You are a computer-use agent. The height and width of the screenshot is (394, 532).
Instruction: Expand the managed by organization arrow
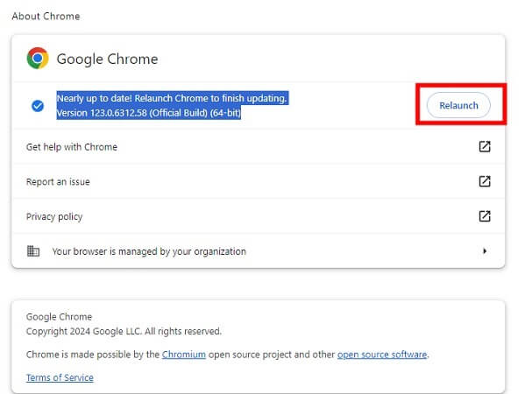point(485,251)
